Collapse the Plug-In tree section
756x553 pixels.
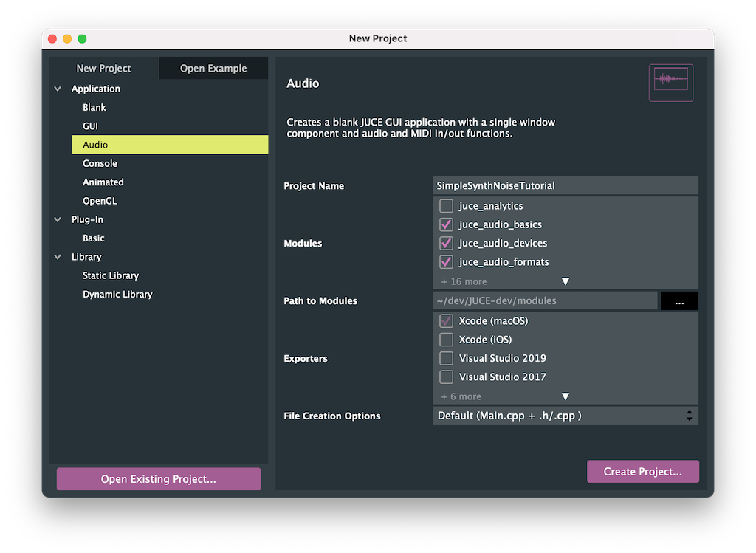[58, 220]
